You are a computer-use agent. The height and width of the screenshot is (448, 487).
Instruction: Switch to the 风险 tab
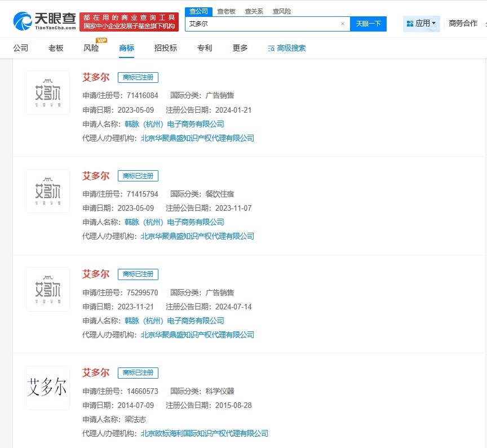(x=91, y=48)
